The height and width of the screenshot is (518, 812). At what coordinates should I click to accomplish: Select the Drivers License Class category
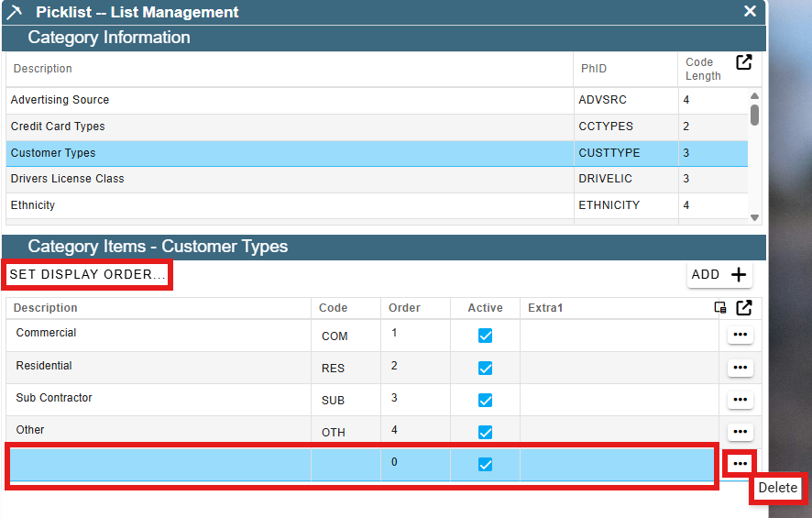pos(377,179)
